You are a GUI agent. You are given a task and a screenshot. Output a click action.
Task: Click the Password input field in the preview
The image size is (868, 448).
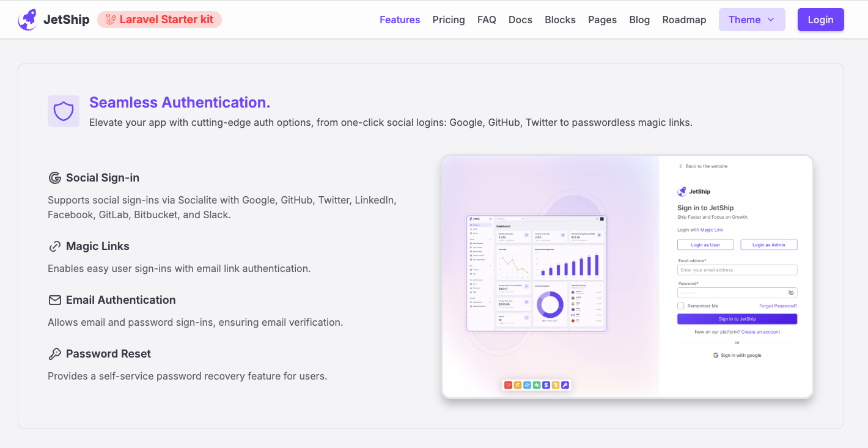(737, 293)
